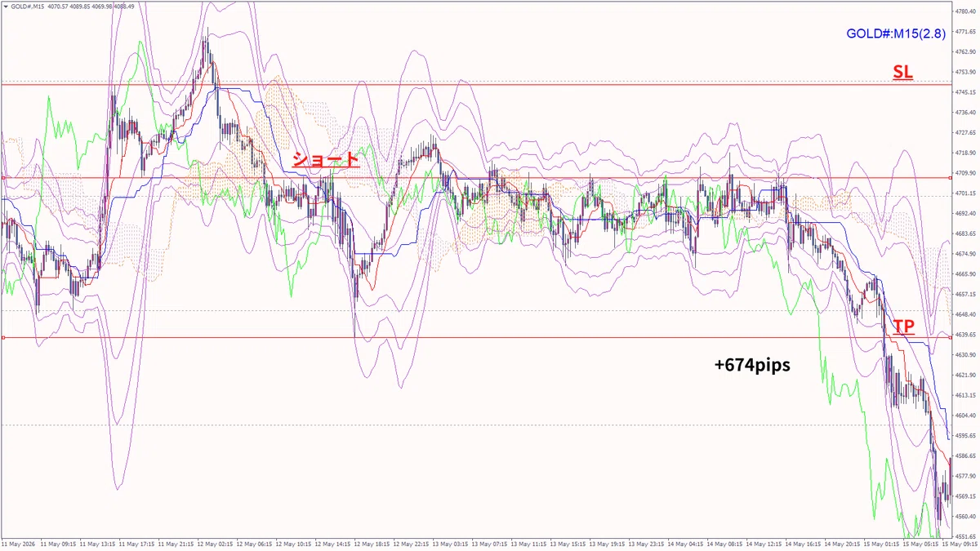Click the 4648.40 price on the scale
Image resolution: width=980 pixels, height=551 pixels.
coord(965,314)
